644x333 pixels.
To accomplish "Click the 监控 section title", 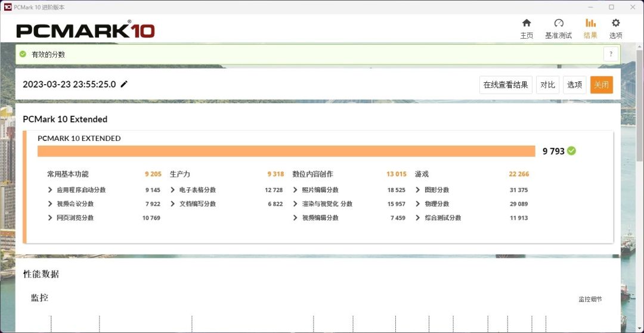I will (39, 298).
